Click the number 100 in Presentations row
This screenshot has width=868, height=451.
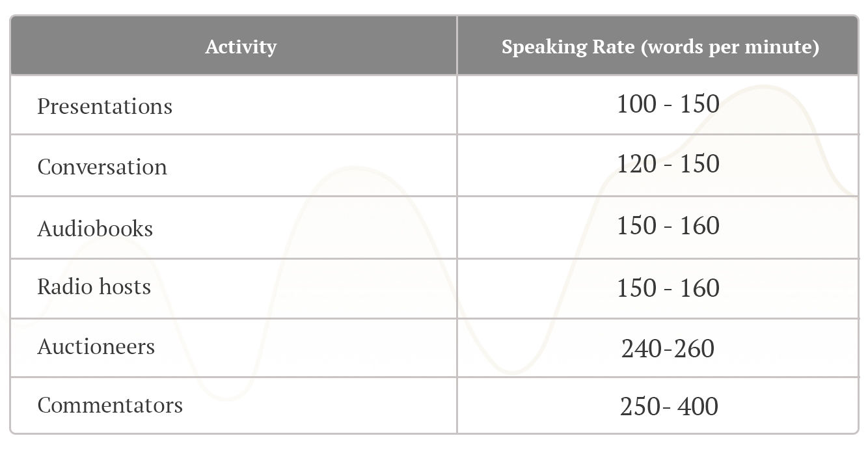[x=636, y=104]
